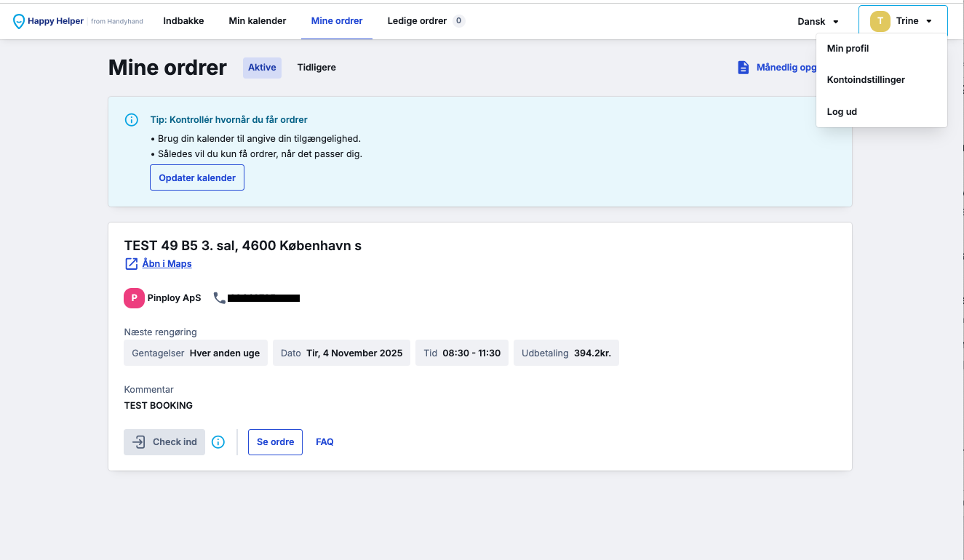The height and width of the screenshot is (560, 964).
Task: Click the yellow T avatar for Trine
Action: [x=880, y=21]
